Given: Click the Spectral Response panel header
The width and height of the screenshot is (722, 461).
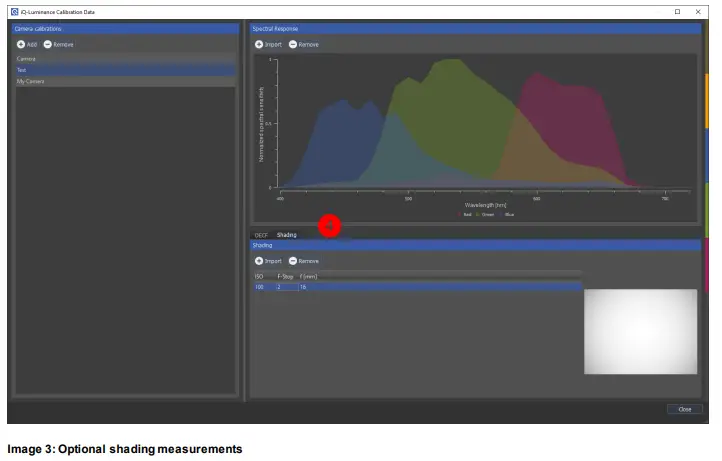Looking at the screenshot, I should (x=476, y=29).
